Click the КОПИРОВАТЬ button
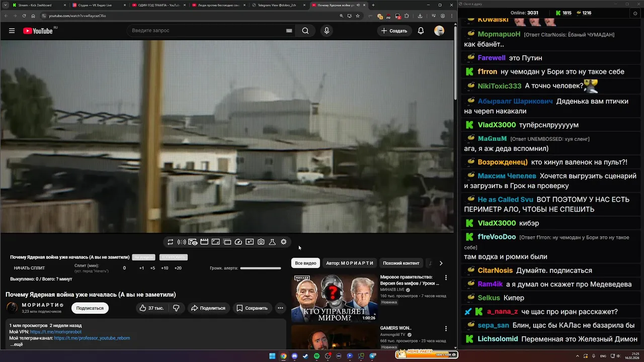 pyautogui.click(x=173, y=257)
